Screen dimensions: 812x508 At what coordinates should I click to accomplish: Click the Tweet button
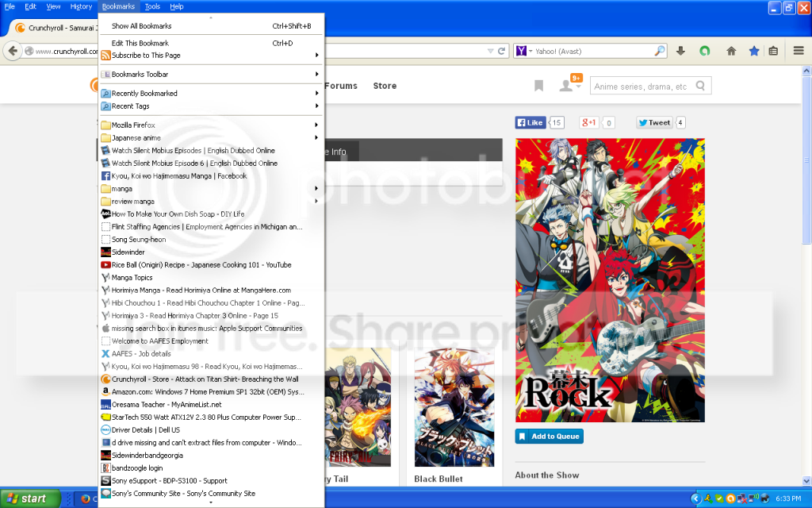coord(654,122)
